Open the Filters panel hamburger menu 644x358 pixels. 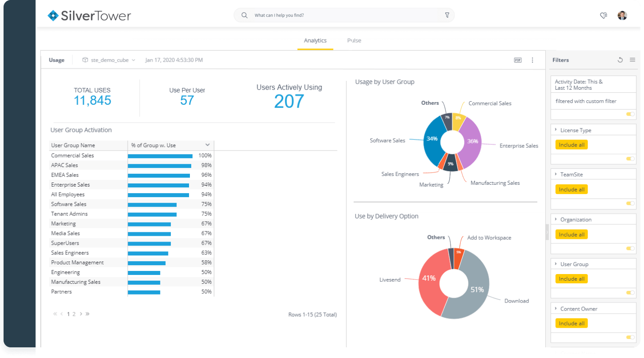pyautogui.click(x=632, y=60)
